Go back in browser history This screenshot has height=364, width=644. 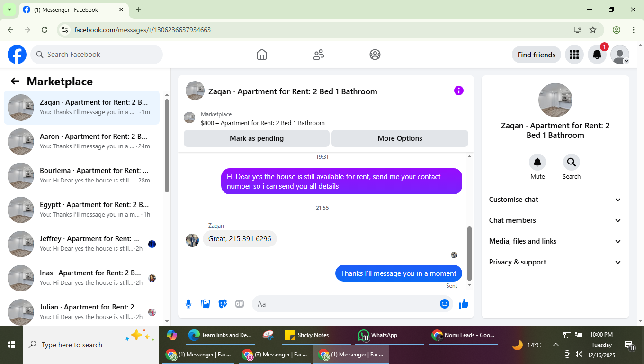pos(10,30)
